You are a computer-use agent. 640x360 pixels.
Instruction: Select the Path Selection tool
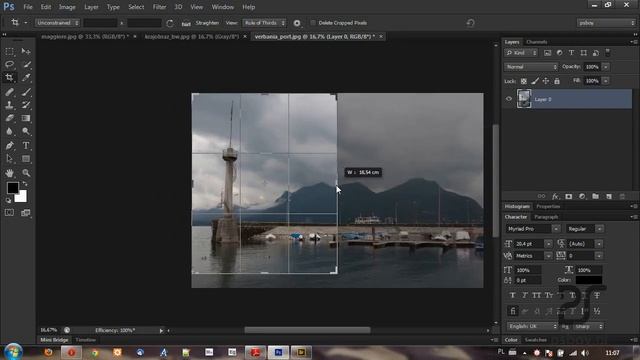click(x=9, y=159)
